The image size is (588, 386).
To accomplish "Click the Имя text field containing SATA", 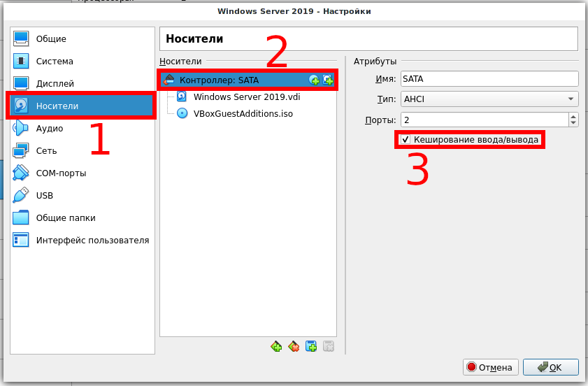I will 489,78.
